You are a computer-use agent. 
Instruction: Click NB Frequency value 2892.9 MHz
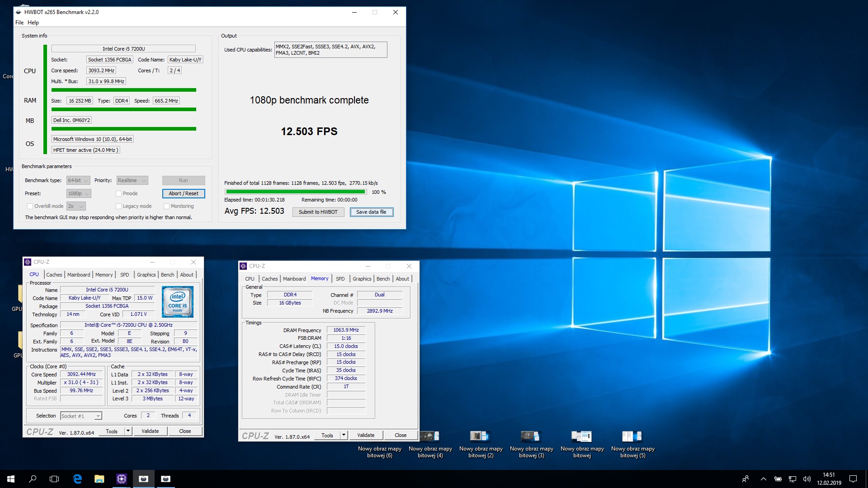pos(380,311)
